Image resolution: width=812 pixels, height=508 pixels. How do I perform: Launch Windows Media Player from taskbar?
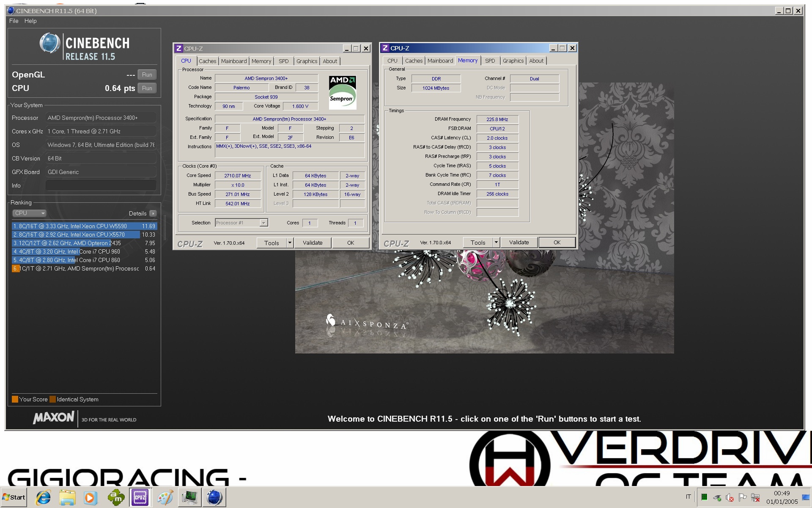(x=90, y=497)
